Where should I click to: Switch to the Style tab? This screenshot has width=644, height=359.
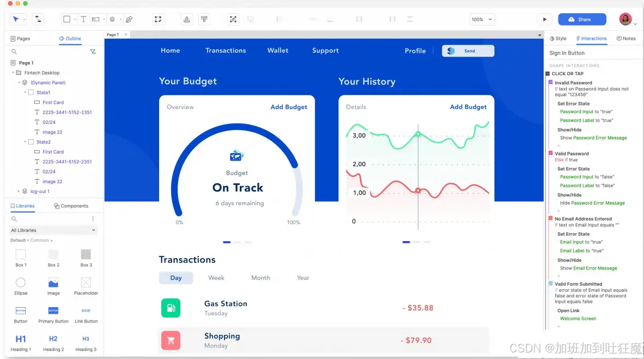558,39
